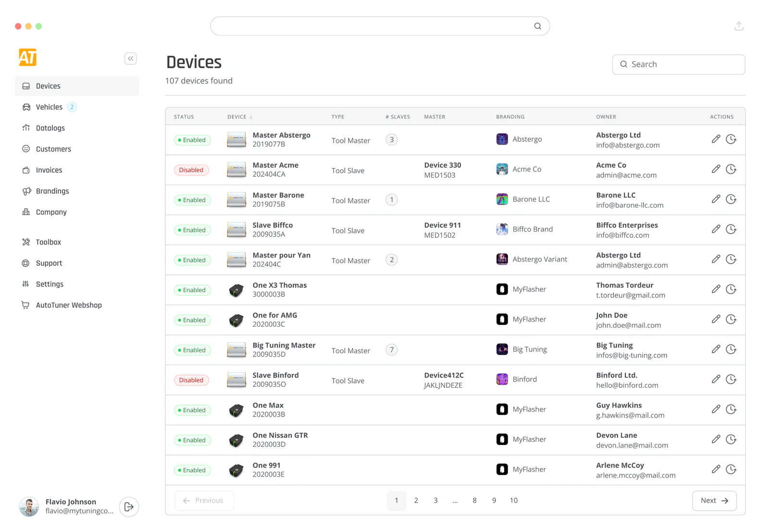Open history clock icon for Master Acme
769x532 pixels.
(731, 169)
